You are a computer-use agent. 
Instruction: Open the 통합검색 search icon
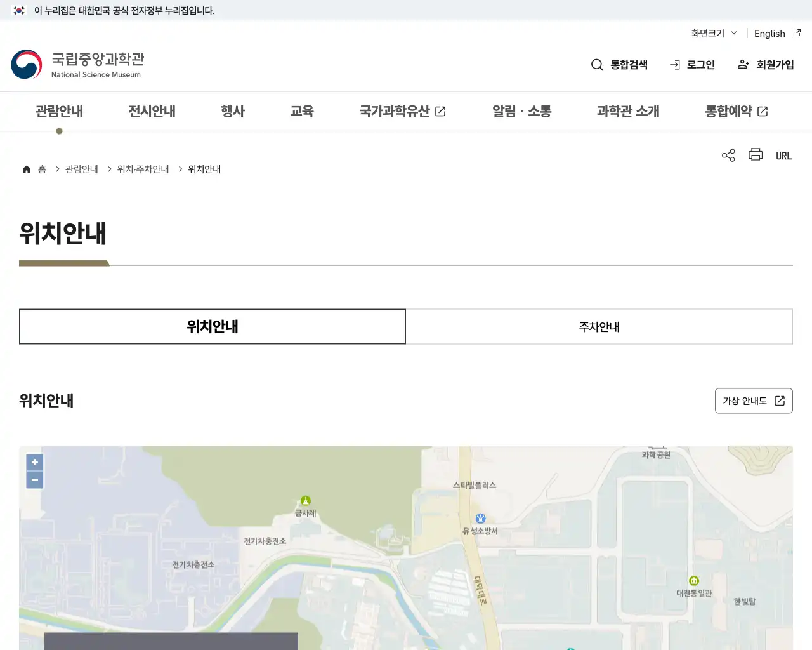(596, 64)
